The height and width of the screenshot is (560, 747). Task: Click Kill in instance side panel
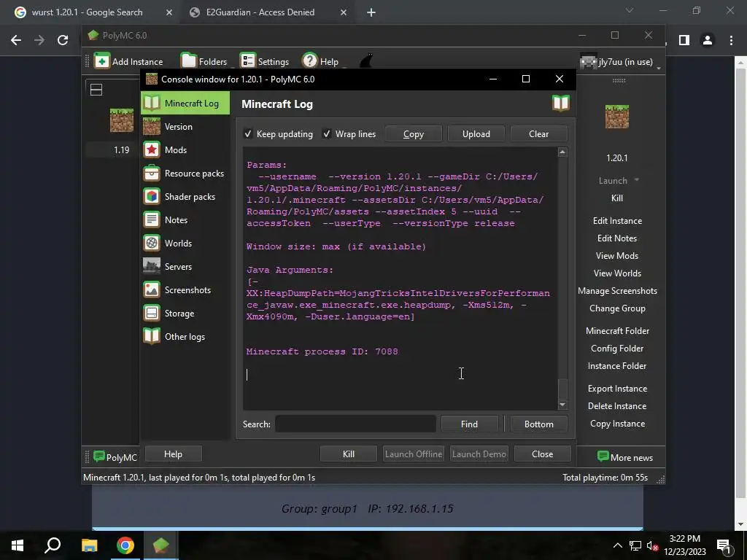coord(617,198)
